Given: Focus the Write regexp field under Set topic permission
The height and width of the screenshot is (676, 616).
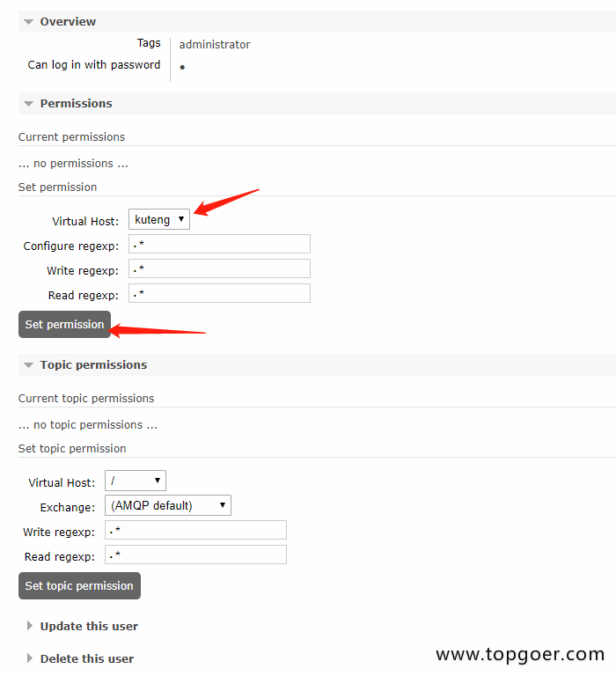Looking at the screenshot, I should coord(195,530).
